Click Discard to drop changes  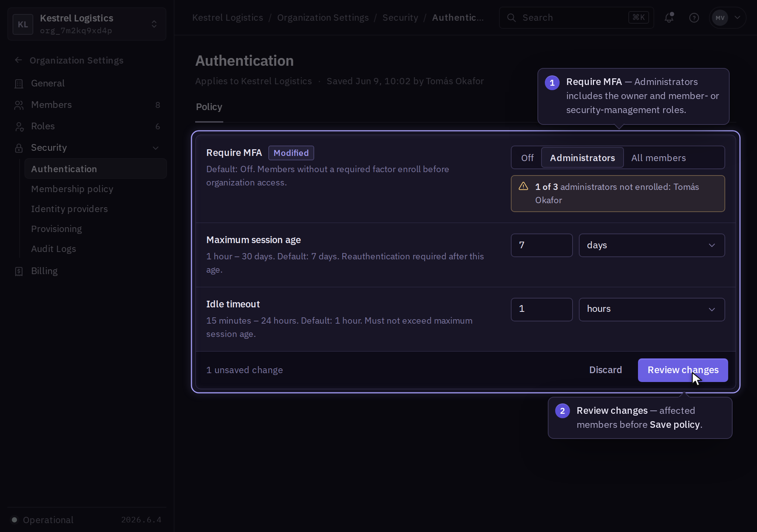point(605,370)
